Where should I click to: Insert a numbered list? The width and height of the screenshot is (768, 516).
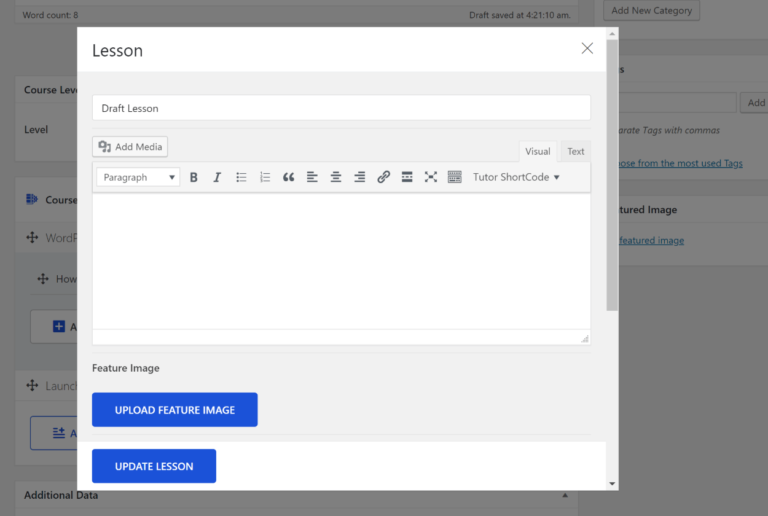[265, 177]
